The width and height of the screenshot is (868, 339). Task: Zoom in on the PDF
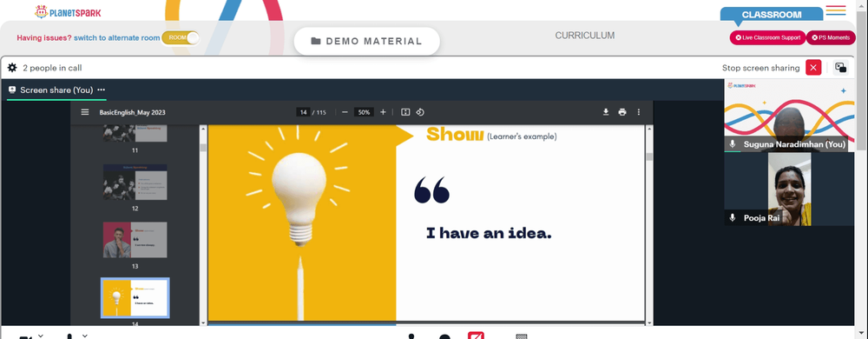[x=383, y=112]
